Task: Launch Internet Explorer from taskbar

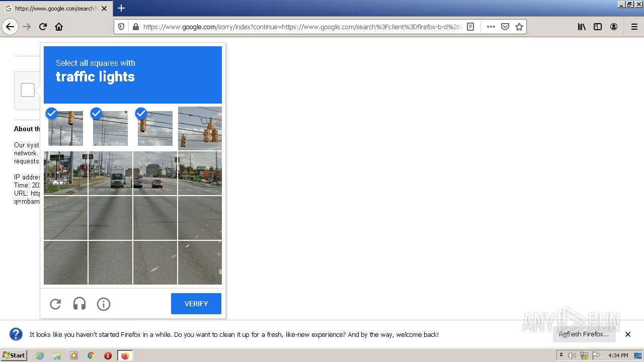Action: click(x=40, y=355)
